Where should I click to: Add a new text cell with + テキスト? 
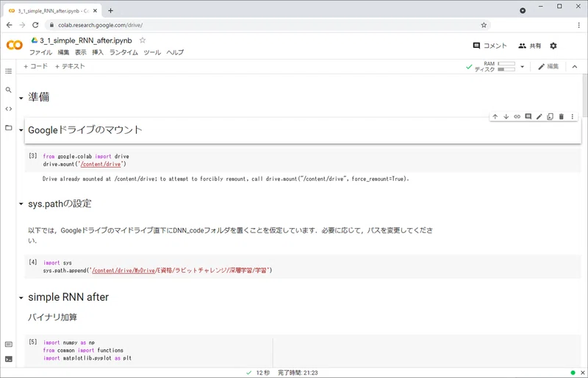70,66
